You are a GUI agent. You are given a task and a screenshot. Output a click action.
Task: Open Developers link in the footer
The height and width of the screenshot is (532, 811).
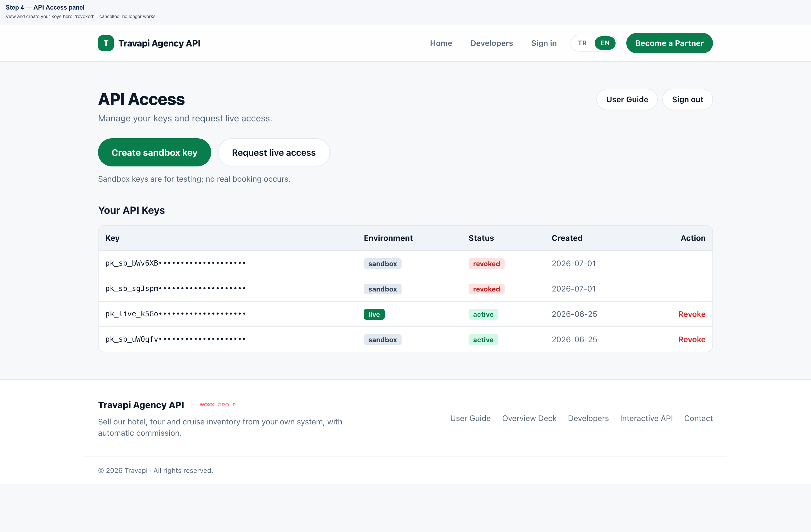tap(588, 418)
